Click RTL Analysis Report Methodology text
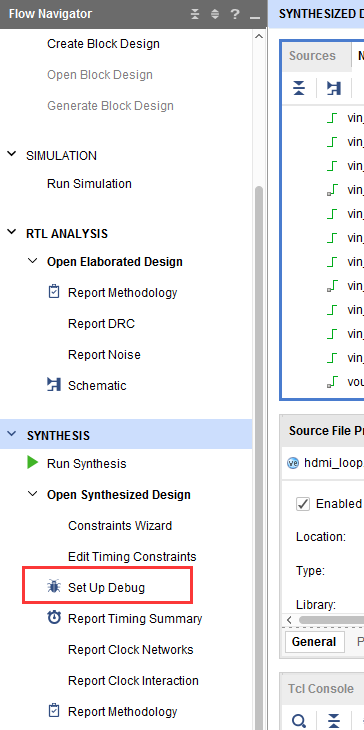The height and width of the screenshot is (730, 364). 122,292
